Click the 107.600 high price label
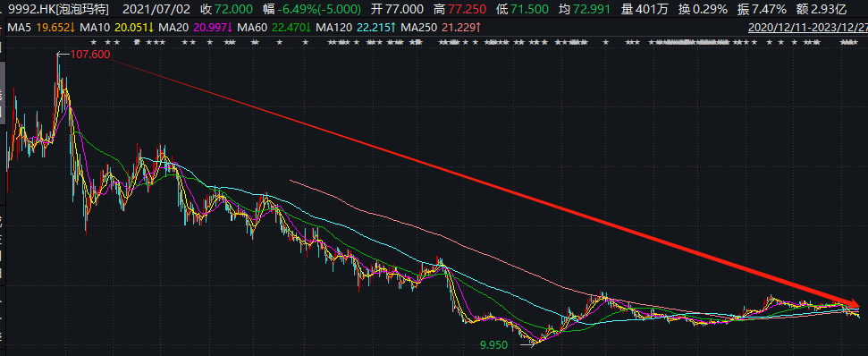This screenshot has width=868, height=356. click(90, 55)
